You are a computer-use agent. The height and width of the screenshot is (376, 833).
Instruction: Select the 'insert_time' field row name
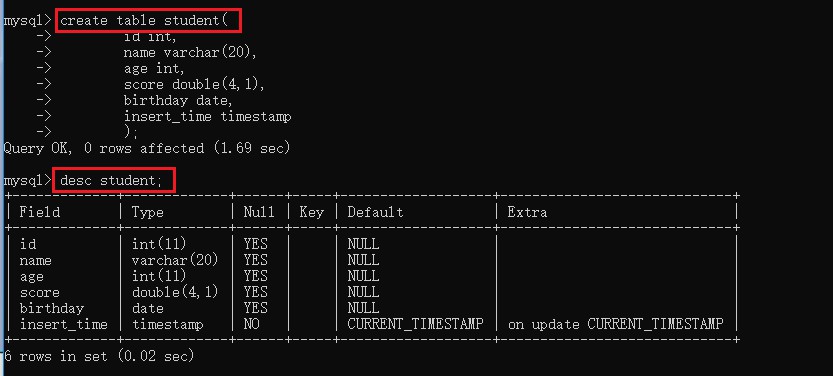(x=64, y=324)
